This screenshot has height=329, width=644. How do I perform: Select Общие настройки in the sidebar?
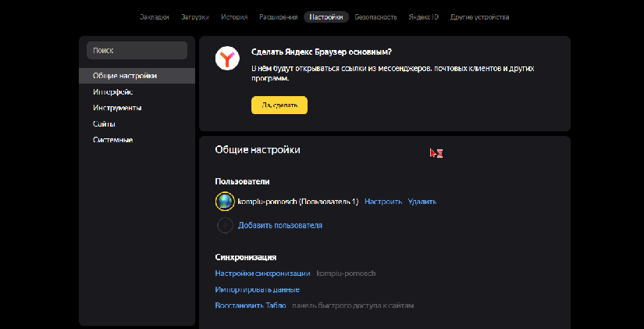(x=137, y=76)
